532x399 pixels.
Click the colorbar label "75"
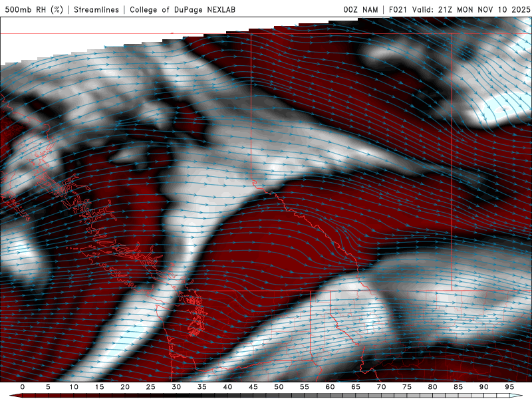[x=406, y=387]
